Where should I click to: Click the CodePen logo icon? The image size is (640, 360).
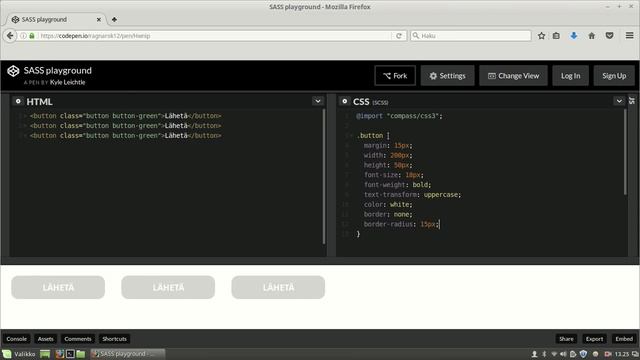(13, 71)
